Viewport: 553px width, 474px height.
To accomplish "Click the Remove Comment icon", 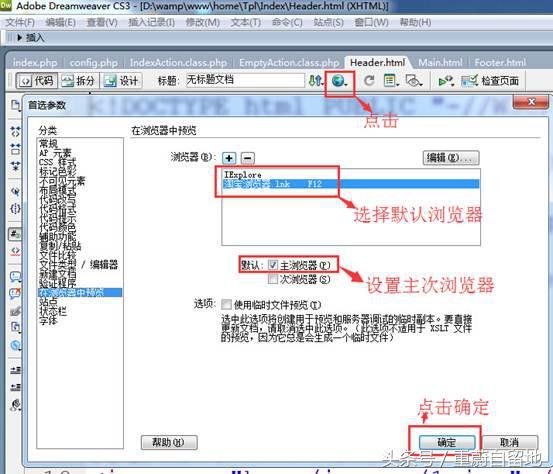I will tap(15, 294).
